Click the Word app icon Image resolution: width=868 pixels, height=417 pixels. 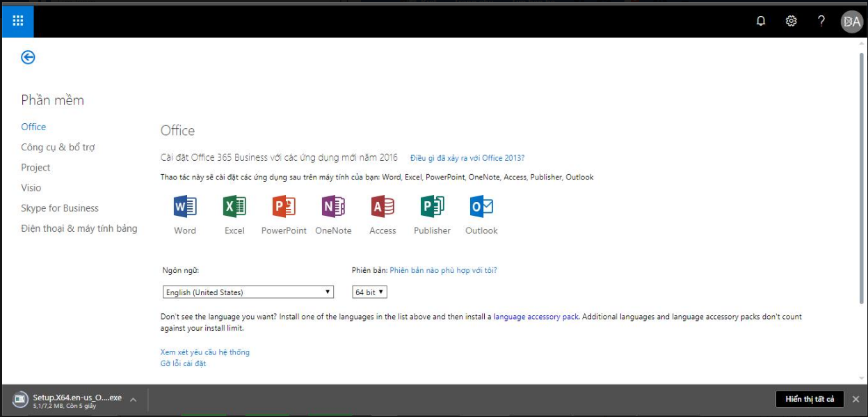pyautogui.click(x=185, y=207)
